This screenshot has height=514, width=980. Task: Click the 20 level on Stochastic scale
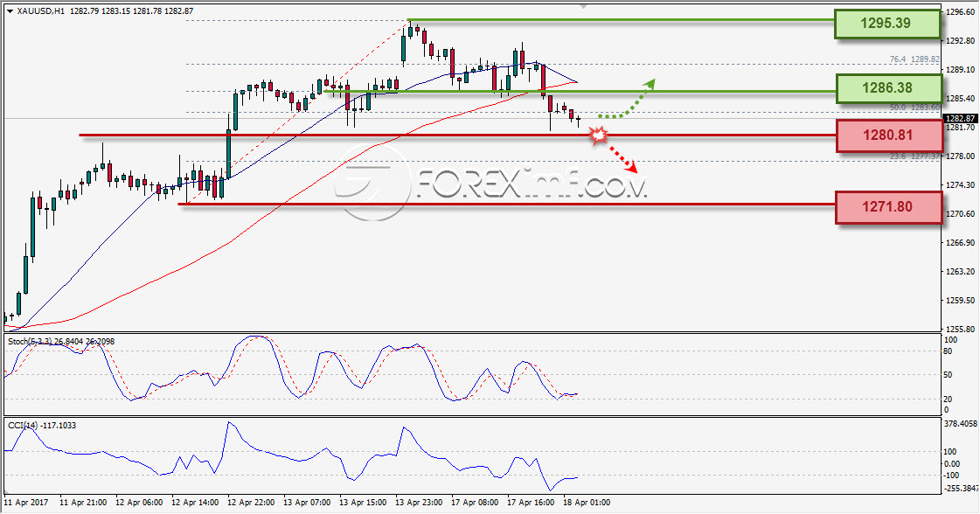tap(949, 399)
